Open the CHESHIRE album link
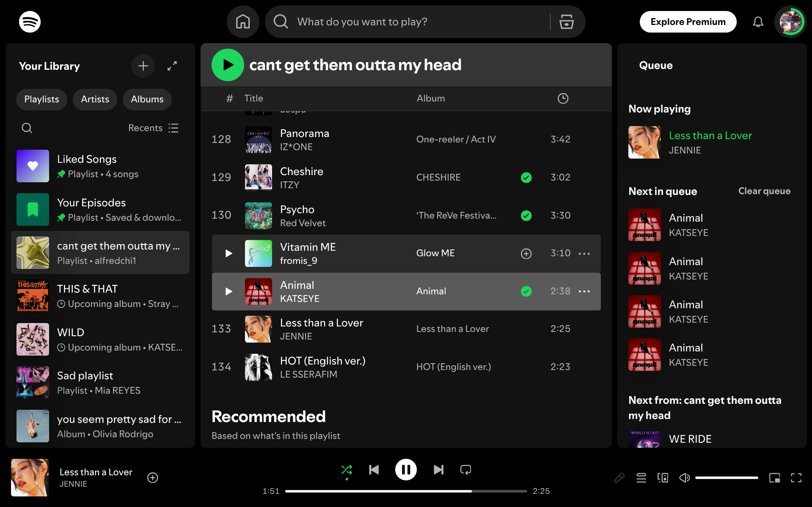Image resolution: width=812 pixels, height=507 pixels. click(438, 178)
